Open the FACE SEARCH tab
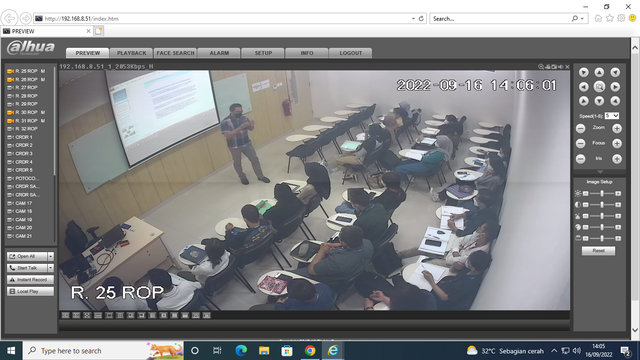The image size is (640, 360). pyautogui.click(x=176, y=53)
